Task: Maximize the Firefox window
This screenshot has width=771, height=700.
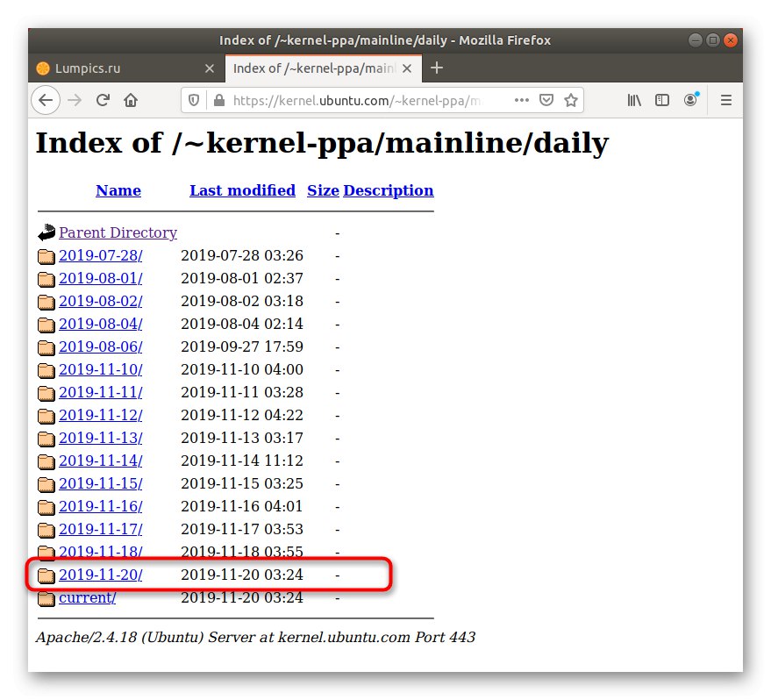Action: pyautogui.click(x=713, y=40)
